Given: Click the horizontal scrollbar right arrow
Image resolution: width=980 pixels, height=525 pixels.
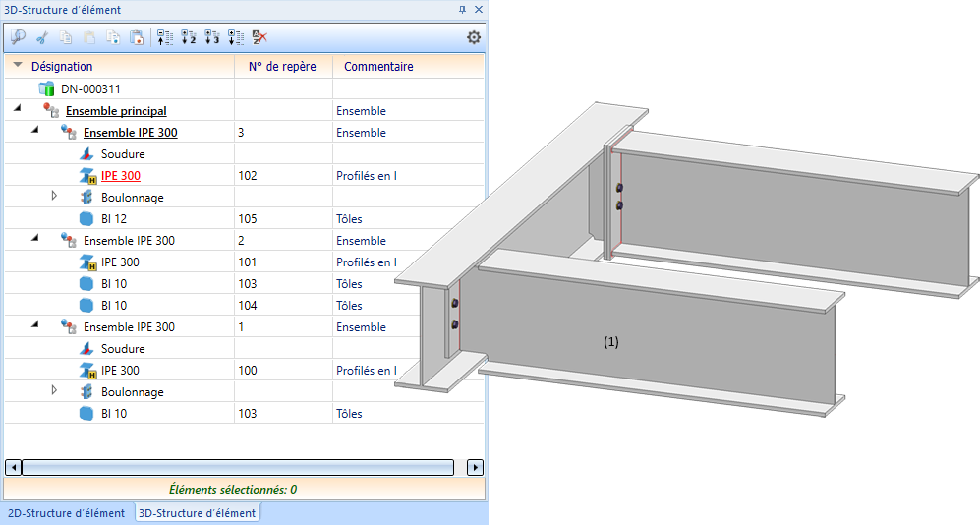Looking at the screenshot, I should [x=476, y=467].
